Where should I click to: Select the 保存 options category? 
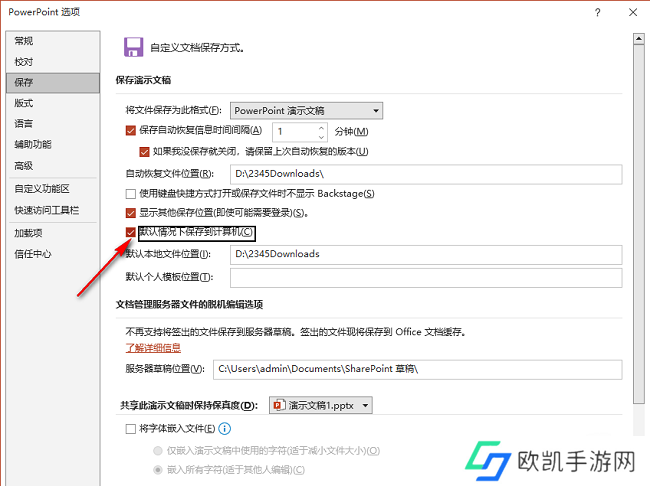pos(53,83)
